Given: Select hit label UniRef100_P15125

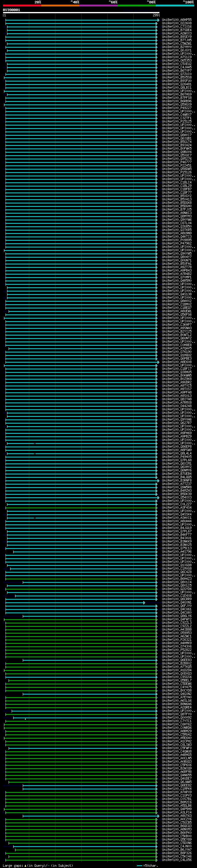Looking at the screenshot, I should (177, 122).
